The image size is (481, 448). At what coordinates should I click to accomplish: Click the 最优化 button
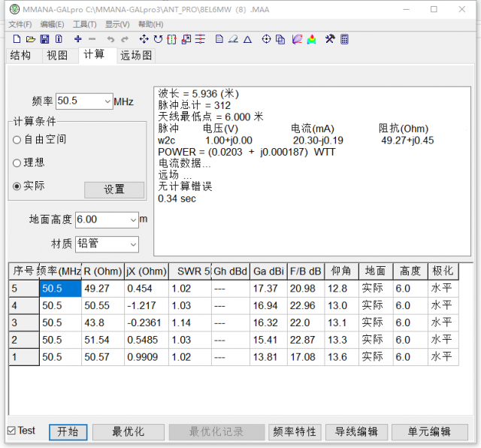coord(129,432)
